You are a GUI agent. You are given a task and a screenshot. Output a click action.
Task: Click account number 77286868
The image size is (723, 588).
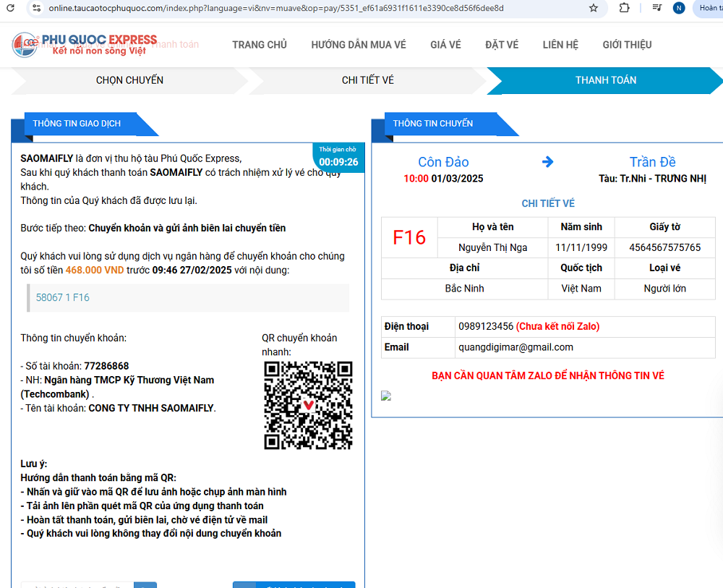tap(106, 366)
